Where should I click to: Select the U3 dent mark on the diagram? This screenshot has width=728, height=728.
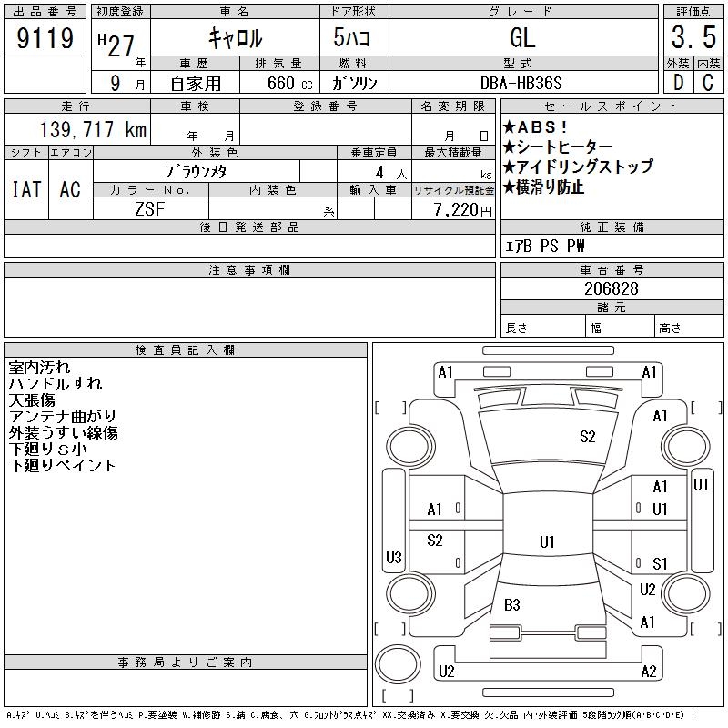(x=393, y=557)
